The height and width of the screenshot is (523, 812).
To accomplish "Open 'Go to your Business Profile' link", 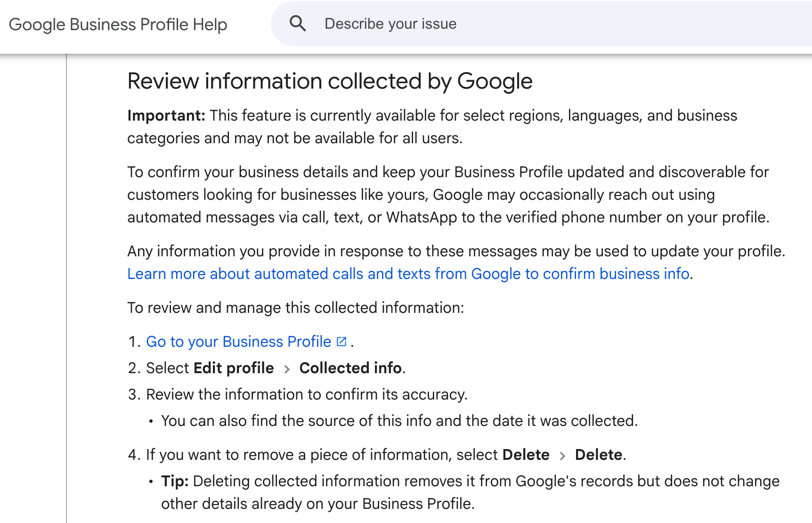I will (x=238, y=342).
